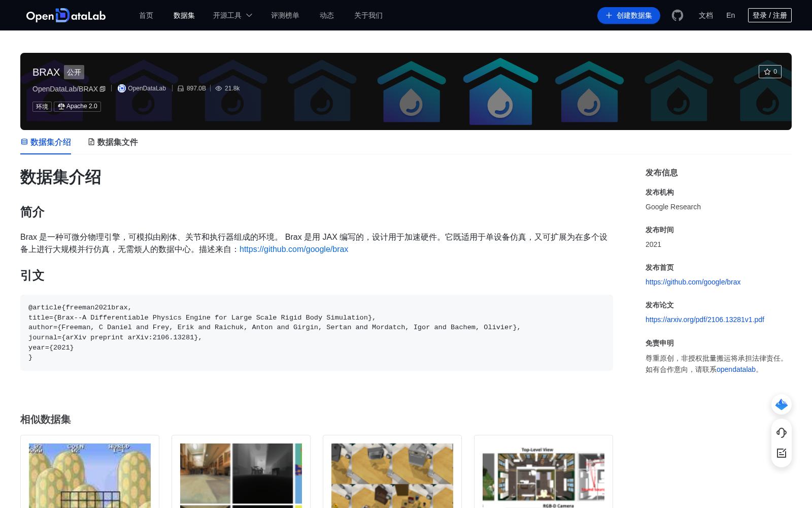The width and height of the screenshot is (812, 508).
Task: Click the dataset size disk icon
Action: (181, 88)
